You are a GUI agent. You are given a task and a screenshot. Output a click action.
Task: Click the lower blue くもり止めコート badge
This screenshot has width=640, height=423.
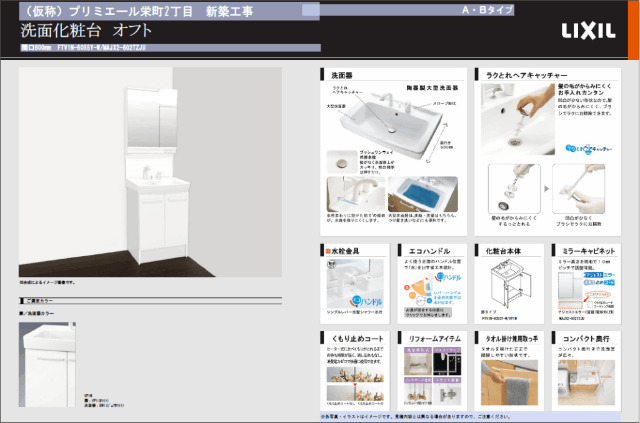(600, 283)
